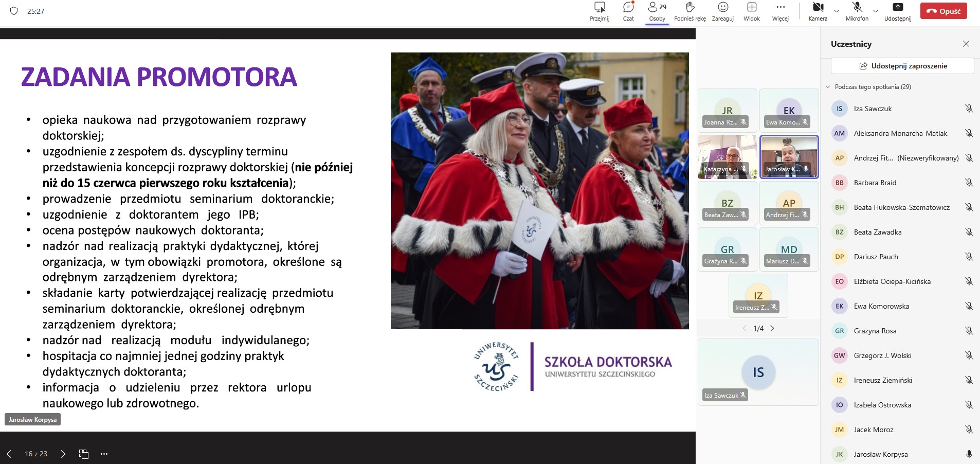Toggle the Osoby participants panel

[657, 11]
